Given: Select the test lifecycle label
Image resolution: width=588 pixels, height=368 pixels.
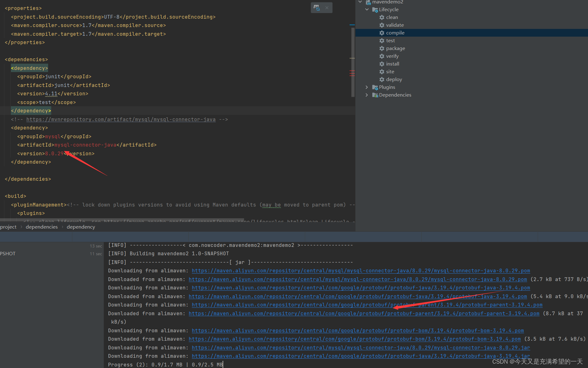Looking at the screenshot, I should click(x=391, y=41).
